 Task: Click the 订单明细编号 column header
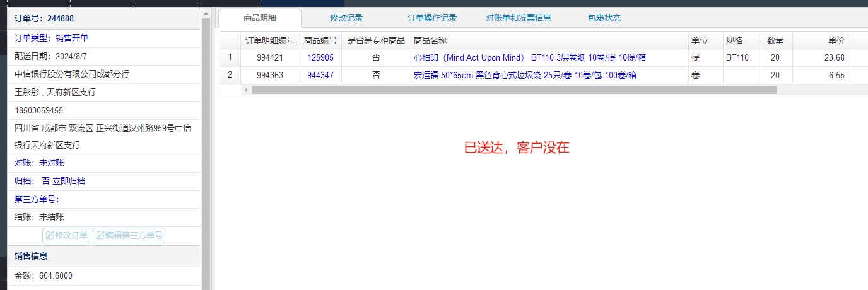point(270,40)
